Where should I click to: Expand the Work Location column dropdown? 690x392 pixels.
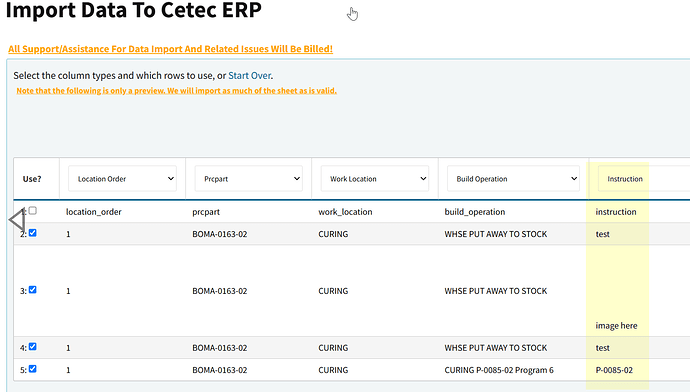[x=375, y=179]
